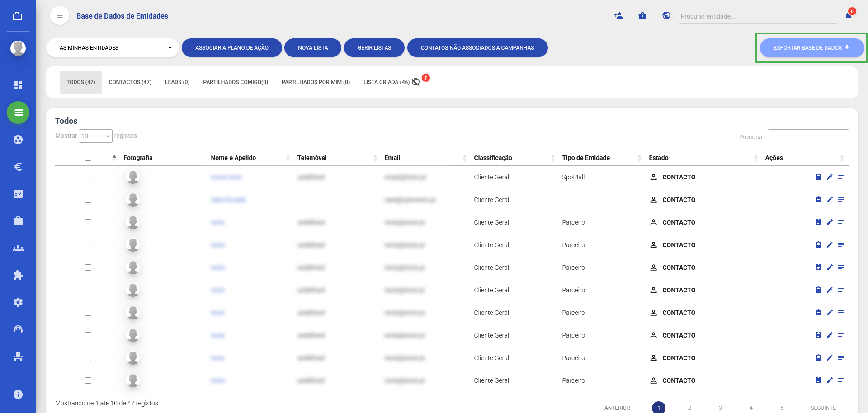Image resolution: width=868 pixels, height=413 pixels.
Task: Open the notifications bell icon
Action: coord(849,16)
